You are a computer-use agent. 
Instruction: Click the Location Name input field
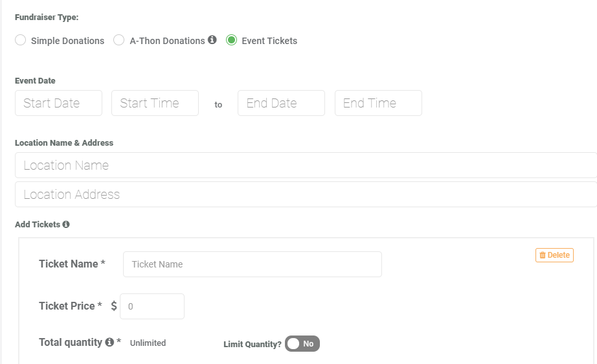pos(306,165)
